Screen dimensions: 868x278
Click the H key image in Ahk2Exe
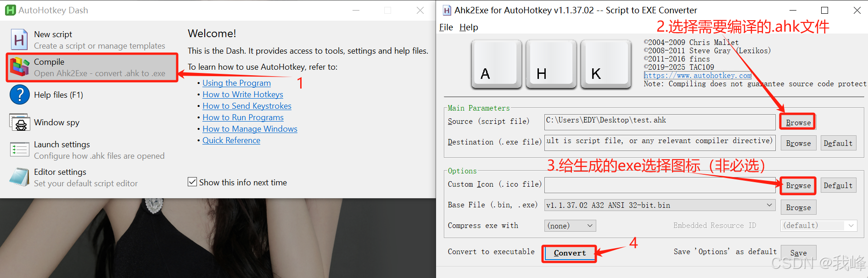click(x=551, y=64)
